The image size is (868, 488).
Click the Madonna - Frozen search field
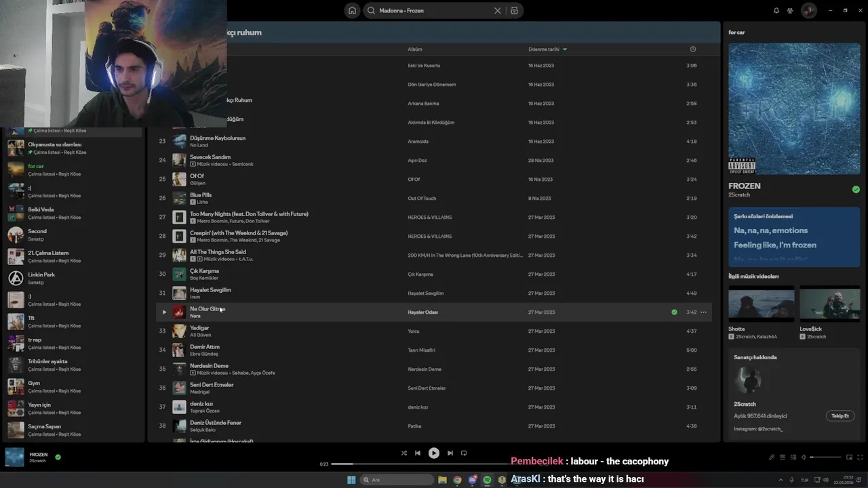point(434,11)
